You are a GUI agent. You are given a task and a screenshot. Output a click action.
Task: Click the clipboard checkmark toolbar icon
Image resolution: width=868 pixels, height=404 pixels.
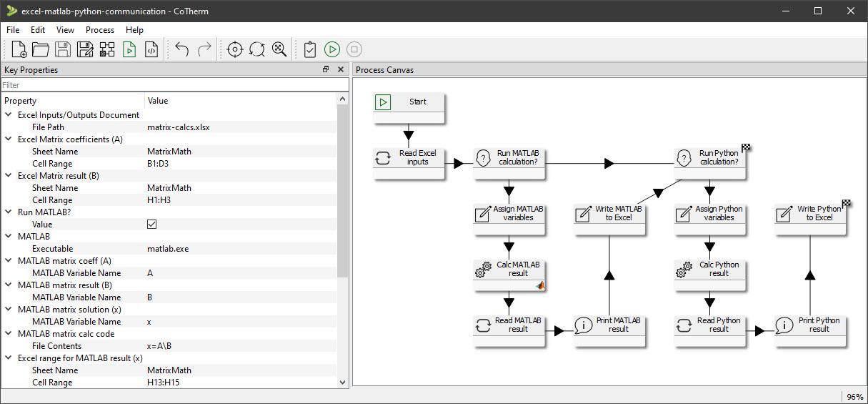(x=310, y=49)
